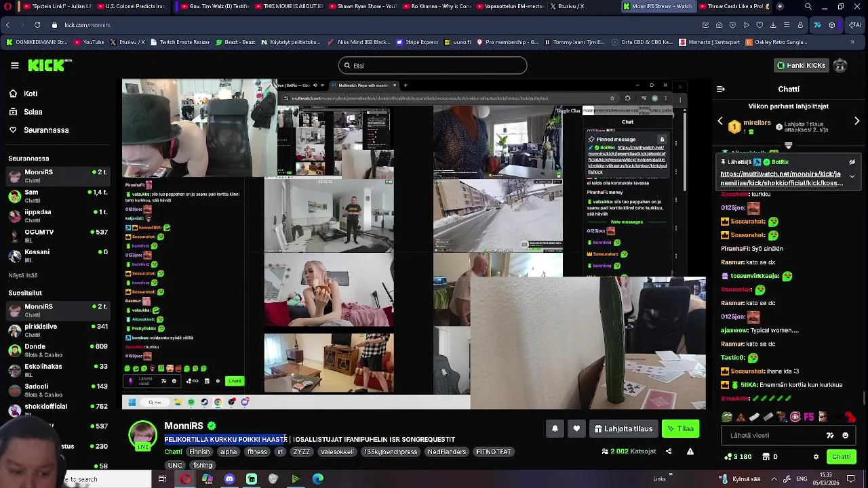Search browser tabs with magnifier icon
Screen dimensions: 868x488
[x=808, y=6]
